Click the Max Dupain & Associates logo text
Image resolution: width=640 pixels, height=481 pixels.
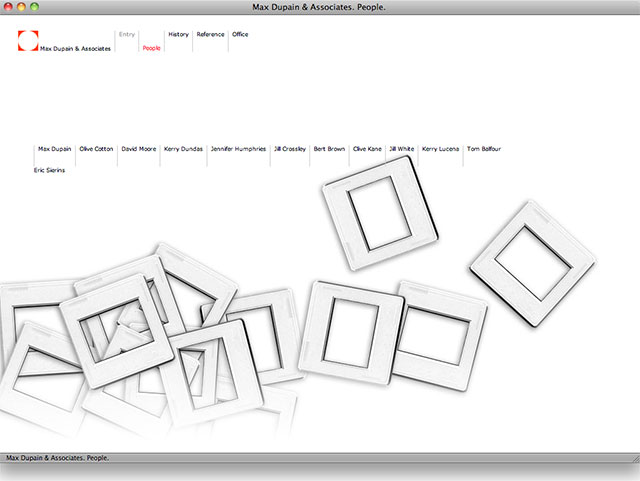pos(75,48)
